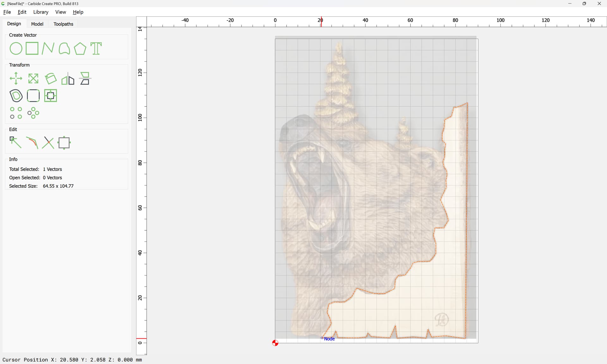Select the Regular Polygon tool
This screenshot has height=364, width=607.
(80, 49)
